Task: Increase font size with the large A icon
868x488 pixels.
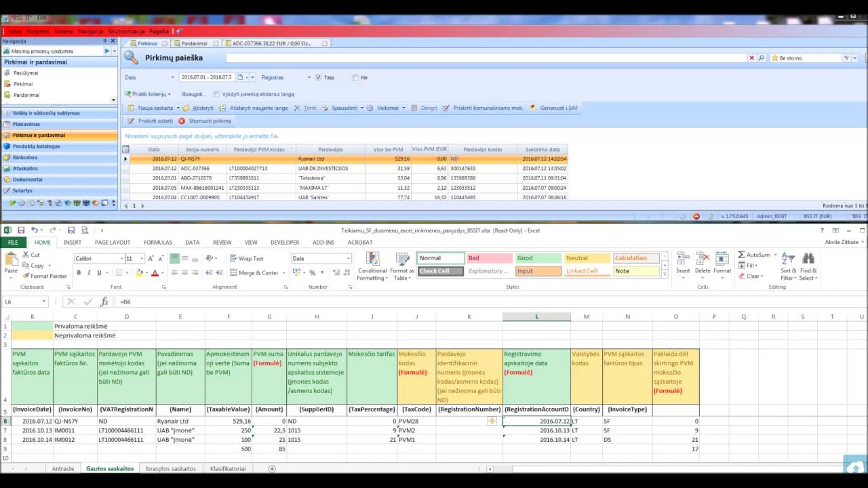Action: tap(152, 258)
